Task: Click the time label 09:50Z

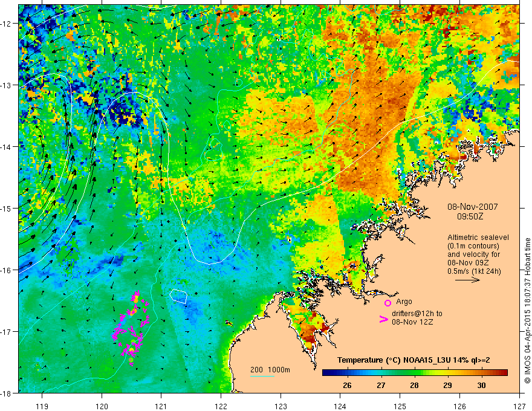Action: pos(470,216)
